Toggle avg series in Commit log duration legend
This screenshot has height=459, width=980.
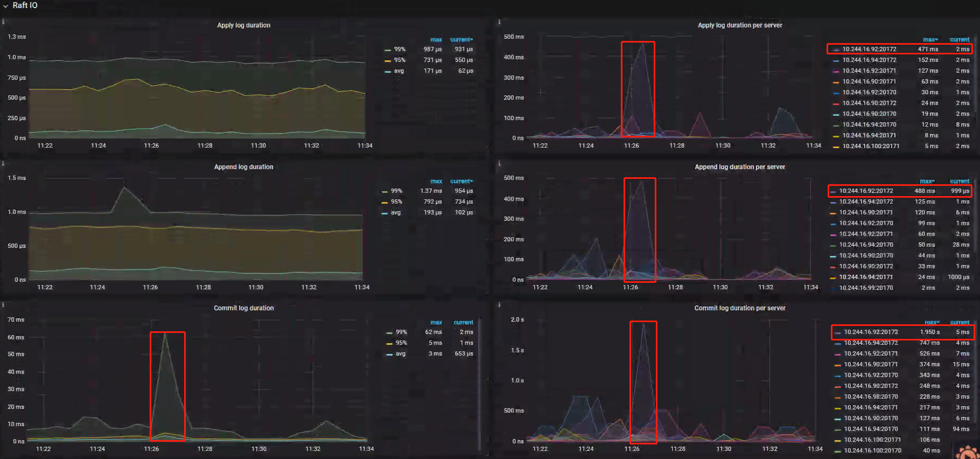401,354
